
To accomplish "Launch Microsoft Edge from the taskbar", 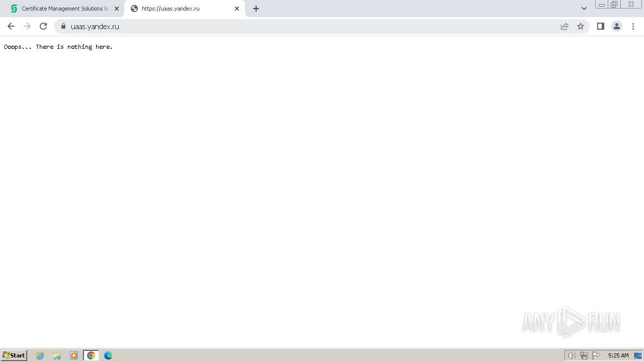I will pos(108,355).
